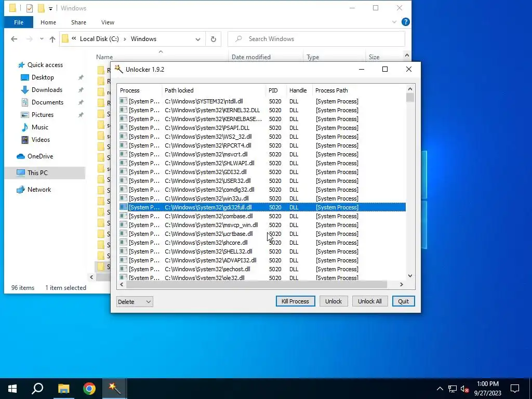532x399 pixels.
Task: Sort by the Process column header
Action: tap(139, 90)
